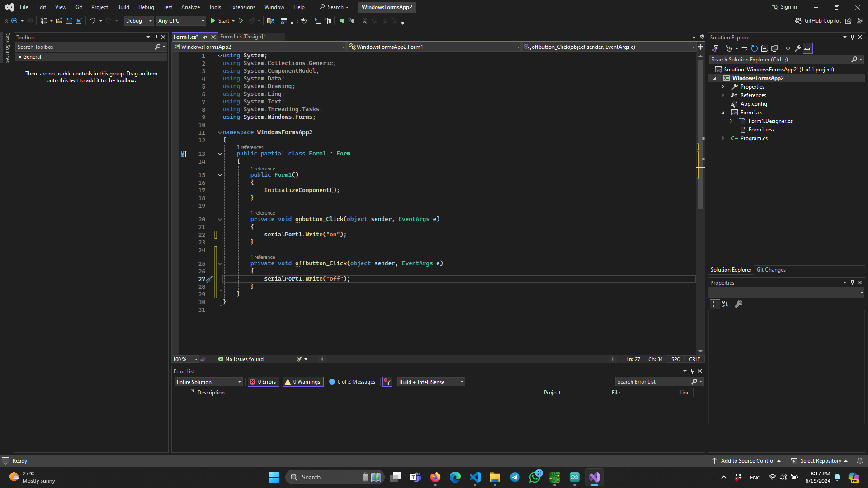Show all files in Solution Explorer
Screen dimensions: 868x488
(x=774, y=48)
